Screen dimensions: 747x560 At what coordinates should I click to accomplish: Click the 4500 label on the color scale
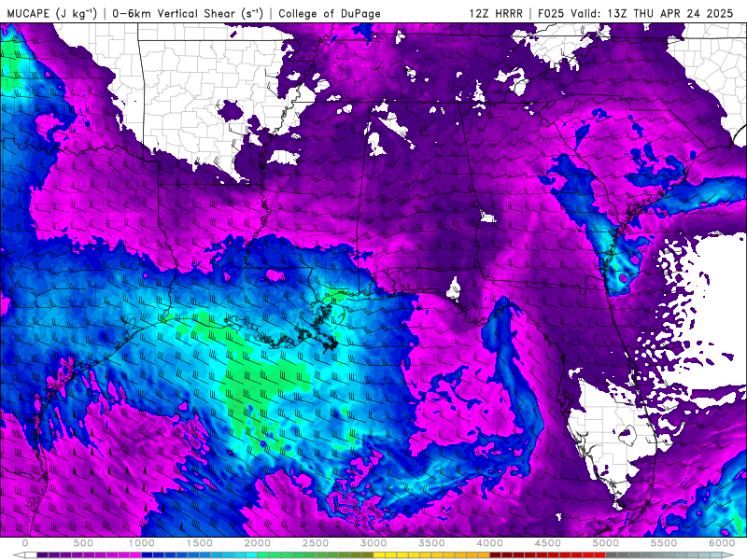548,543
